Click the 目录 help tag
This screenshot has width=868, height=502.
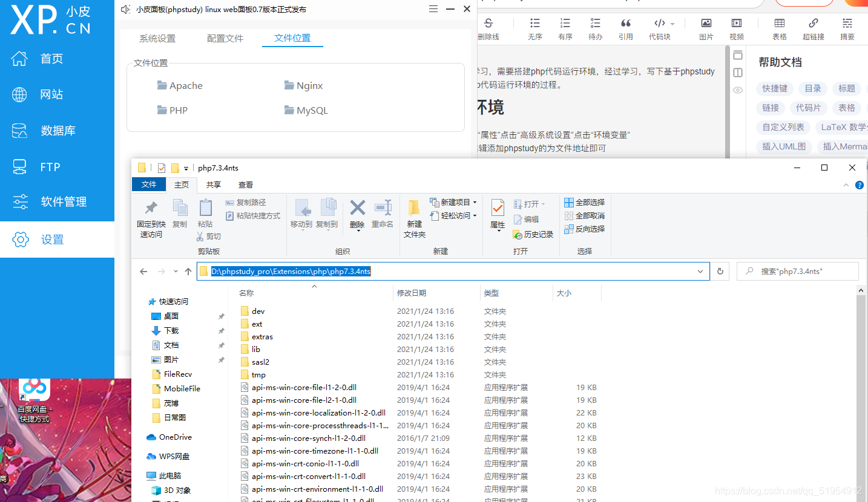(813, 88)
